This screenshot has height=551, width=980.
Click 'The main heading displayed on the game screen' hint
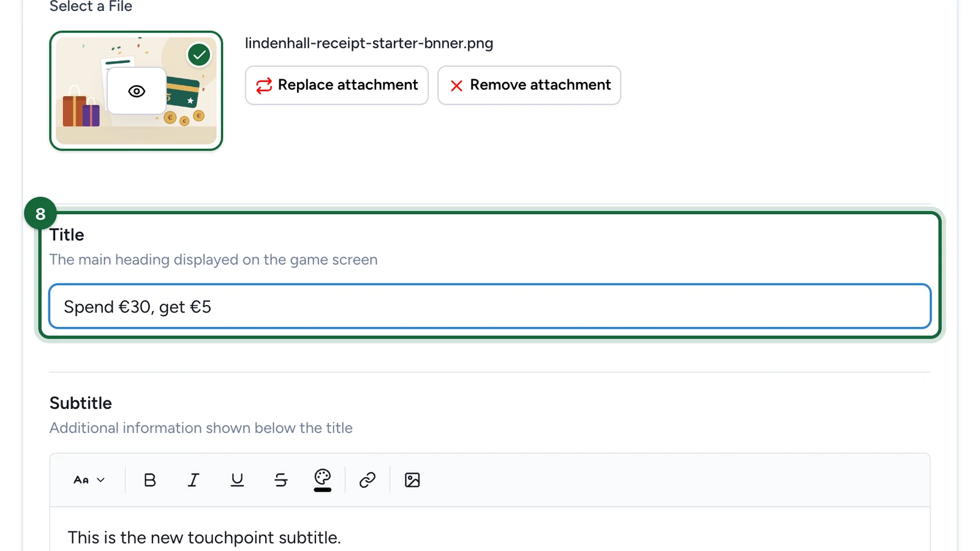click(213, 260)
